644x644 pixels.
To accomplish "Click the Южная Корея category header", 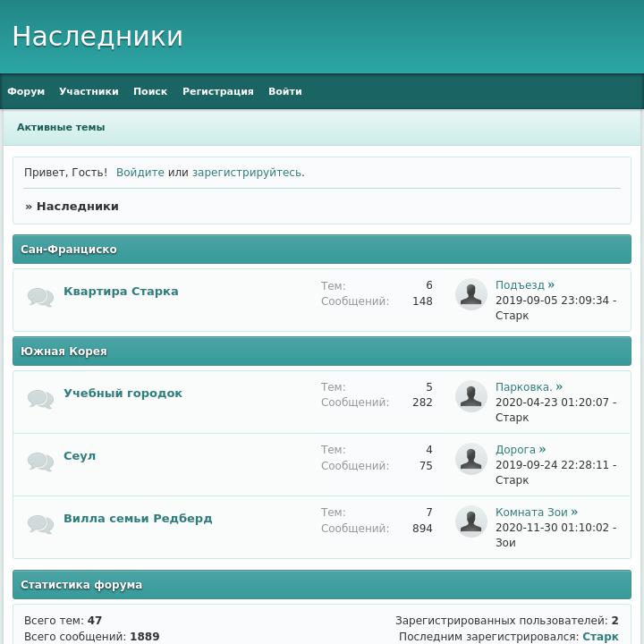I will click(x=322, y=352).
